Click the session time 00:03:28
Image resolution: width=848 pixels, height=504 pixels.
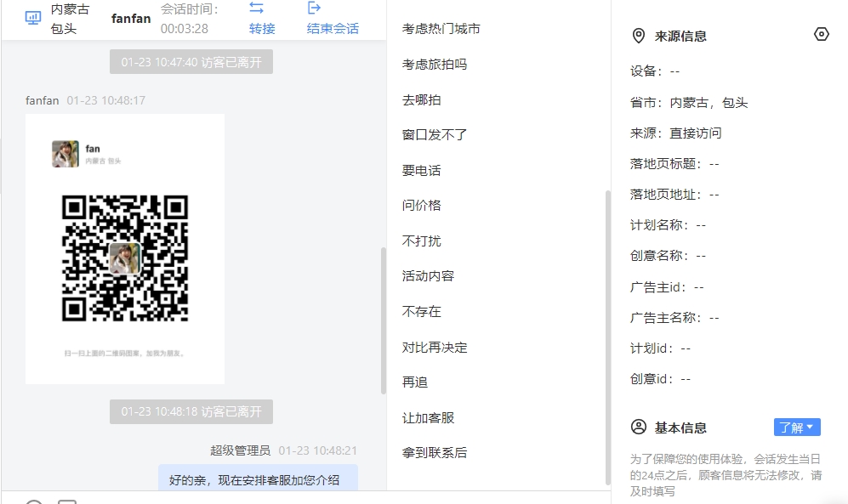coord(185,29)
